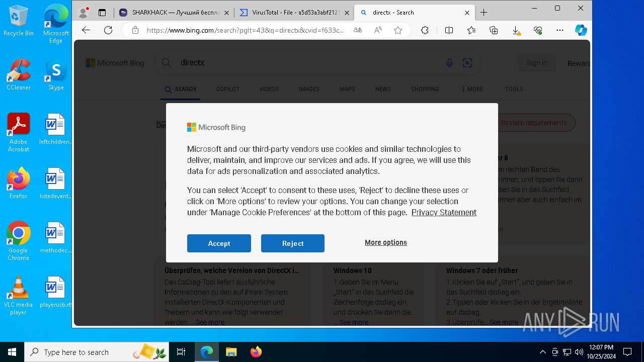This screenshot has width=644, height=362.
Task: Click the Bing Sign in button
Action: tap(537, 63)
